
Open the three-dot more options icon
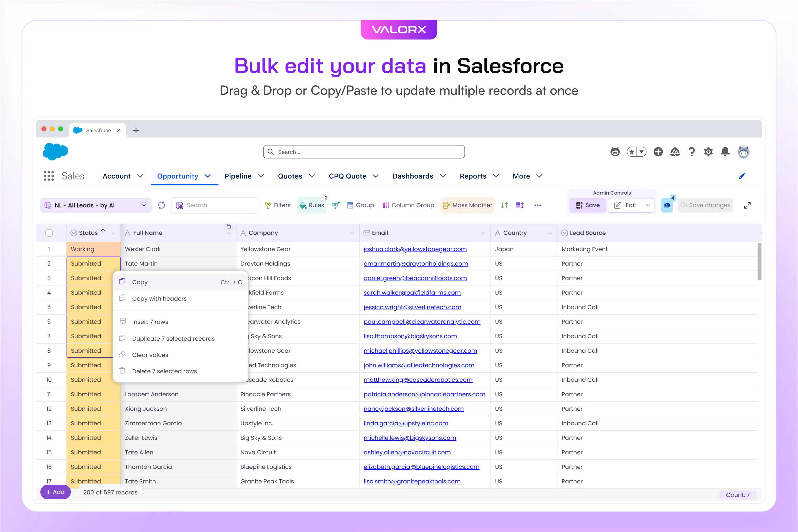click(537, 205)
